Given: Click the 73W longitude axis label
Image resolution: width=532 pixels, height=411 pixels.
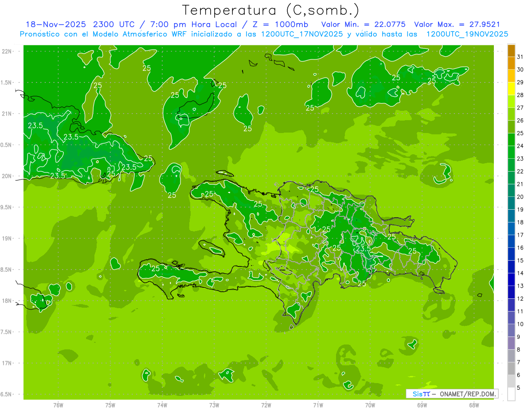Looking at the screenshot, I should click(214, 405).
